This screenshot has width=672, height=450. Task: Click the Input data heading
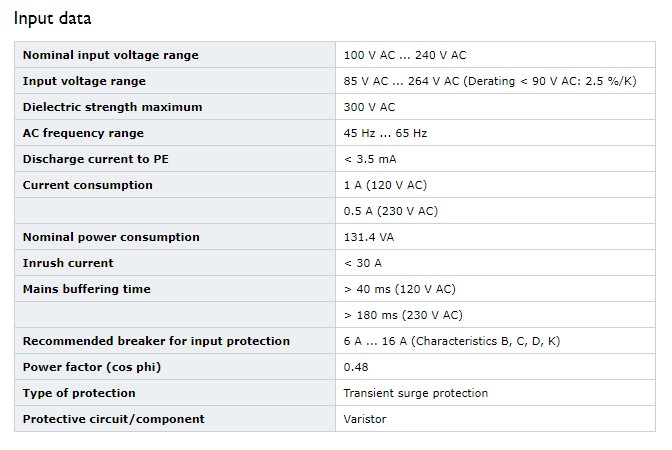(52, 18)
